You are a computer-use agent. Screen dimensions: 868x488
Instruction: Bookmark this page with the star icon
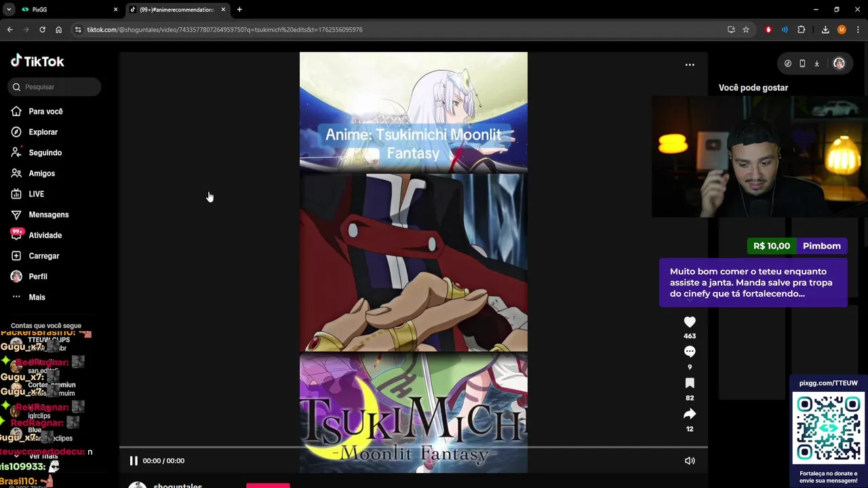pos(746,30)
